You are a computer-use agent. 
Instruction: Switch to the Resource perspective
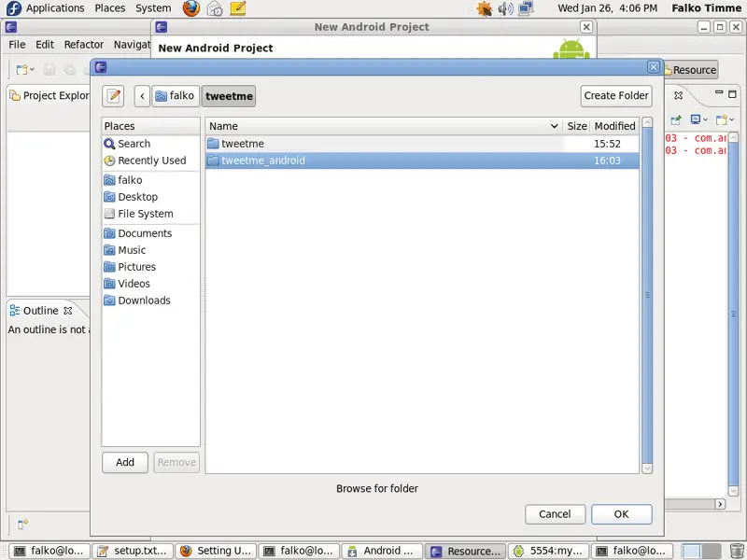pyautogui.click(x=691, y=70)
